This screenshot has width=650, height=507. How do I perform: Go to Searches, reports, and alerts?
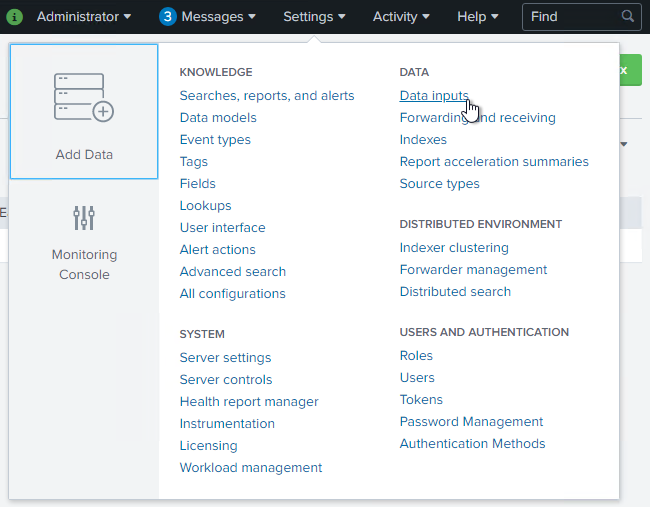click(267, 96)
